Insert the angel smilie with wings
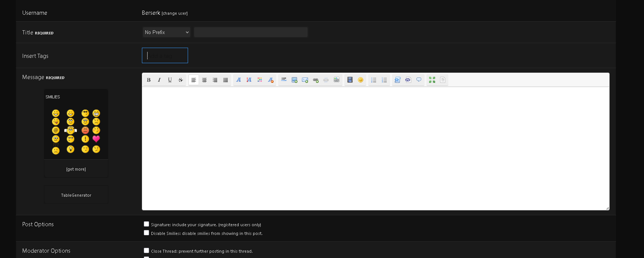 point(70,131)
